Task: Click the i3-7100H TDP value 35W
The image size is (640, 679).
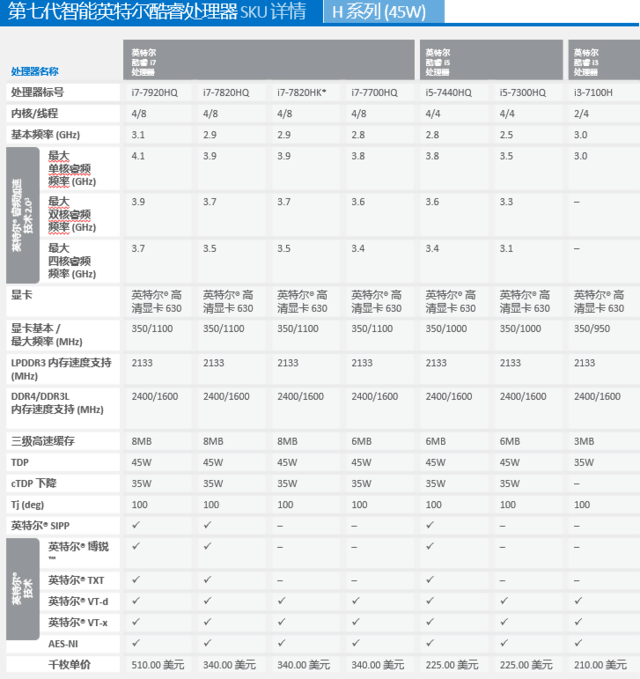Action: [584, 462]
